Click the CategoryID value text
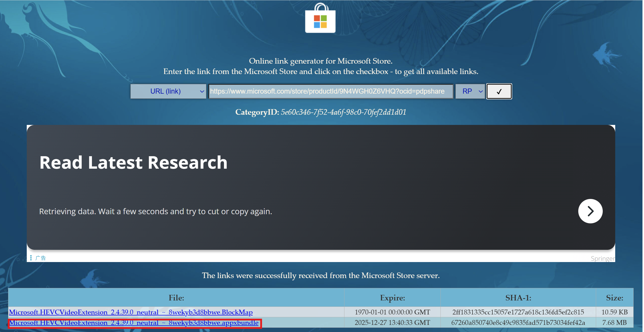Image resolution: width=644 pixels, height=332 pixels. coord(343,112)
